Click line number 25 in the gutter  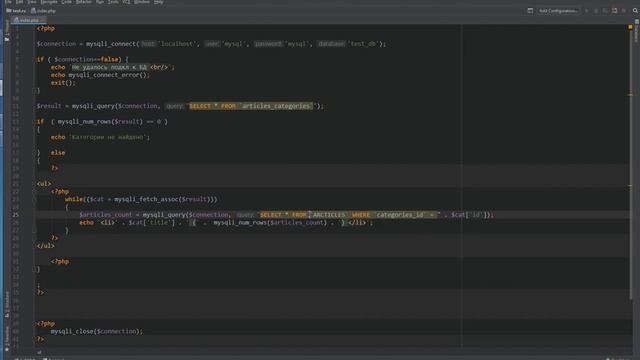[x=16, y=215]
